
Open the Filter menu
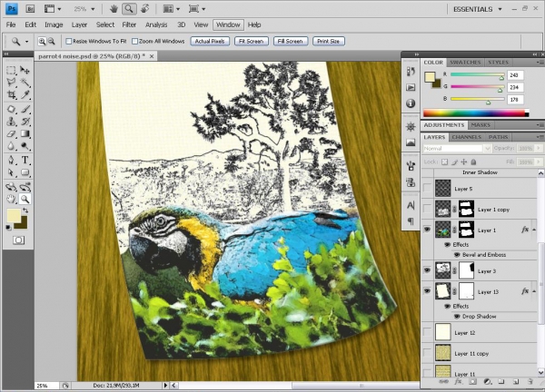pos(129,24)
